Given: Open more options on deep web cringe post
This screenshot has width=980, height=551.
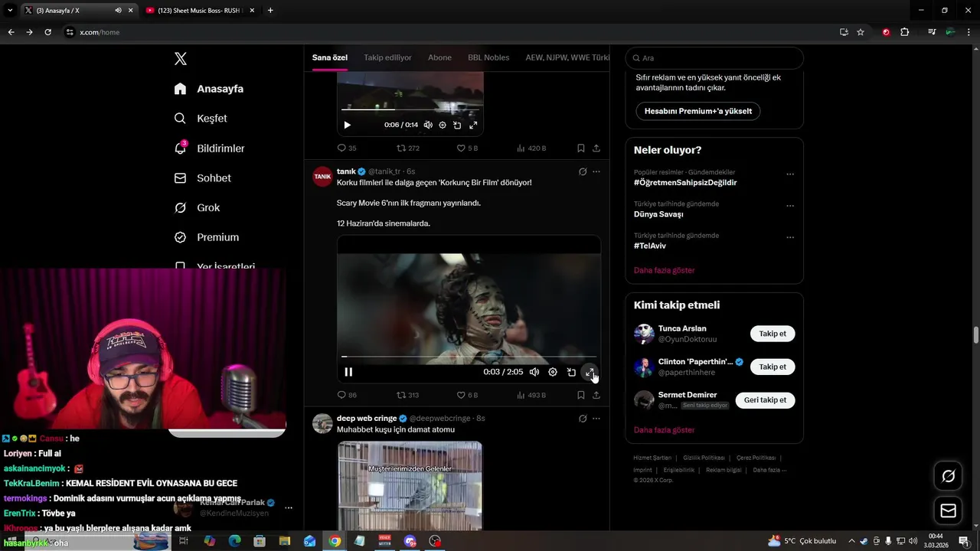Looking at the screenshot, I should point(596,419).
